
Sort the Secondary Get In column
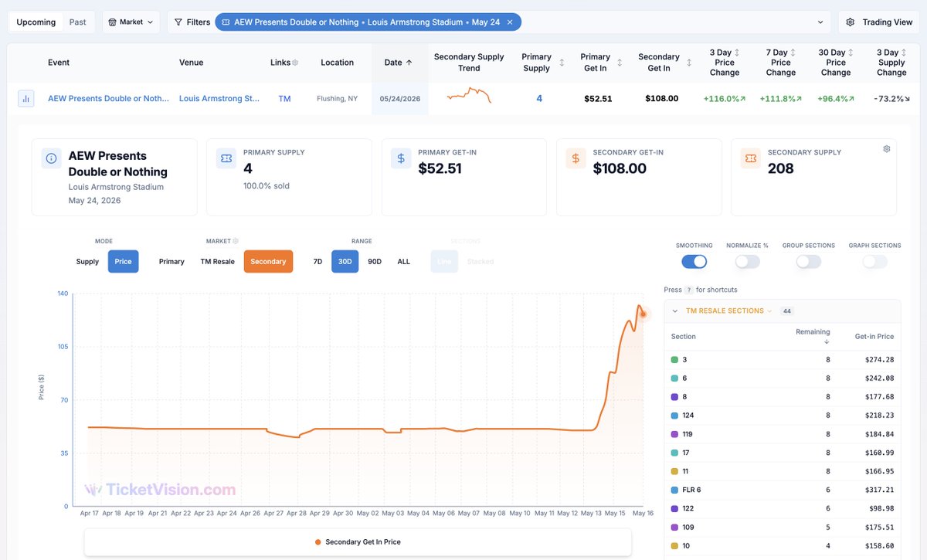click(689, 63)
